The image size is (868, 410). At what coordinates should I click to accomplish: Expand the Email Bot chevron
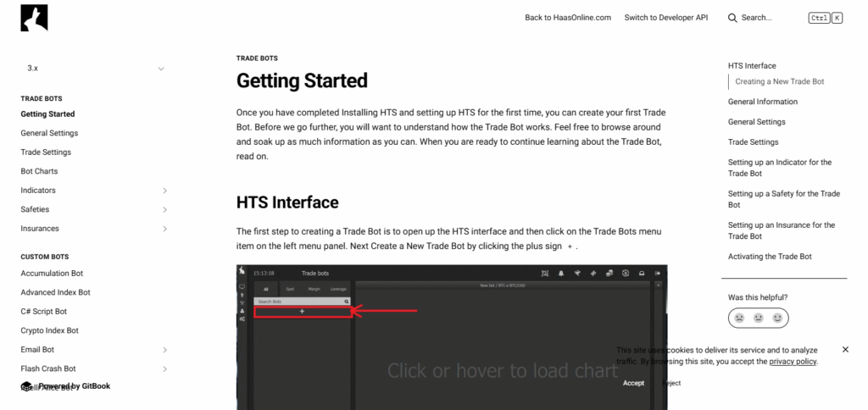(x=164, y=350)
